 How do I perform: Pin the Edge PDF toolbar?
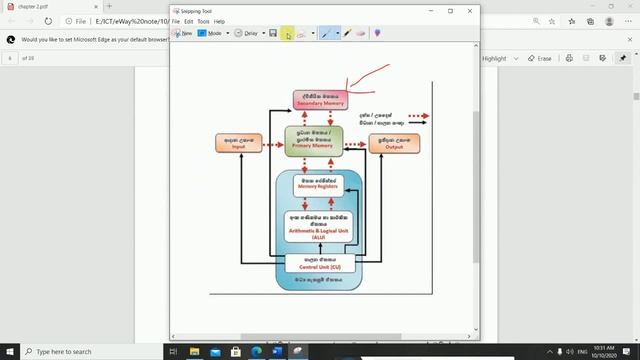click(623, 58)
